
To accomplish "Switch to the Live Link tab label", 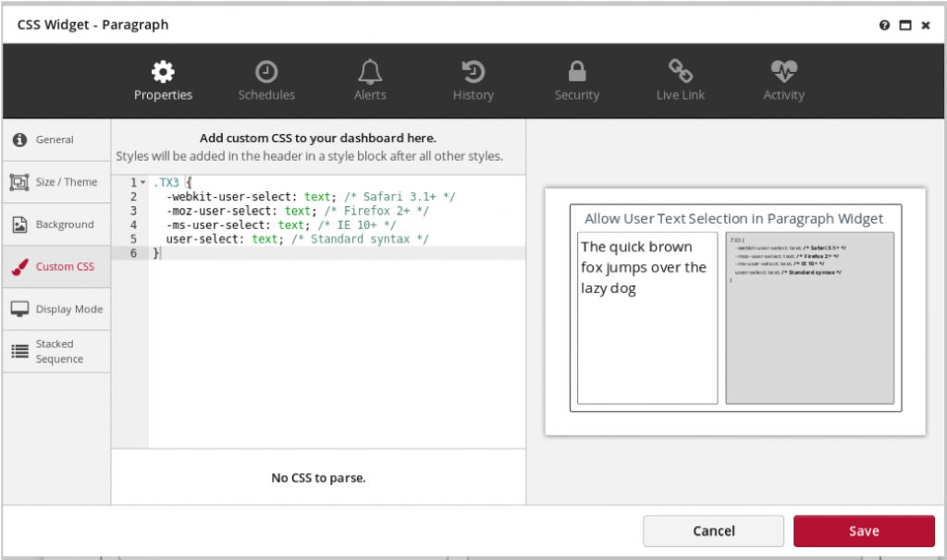I will 681,95.
